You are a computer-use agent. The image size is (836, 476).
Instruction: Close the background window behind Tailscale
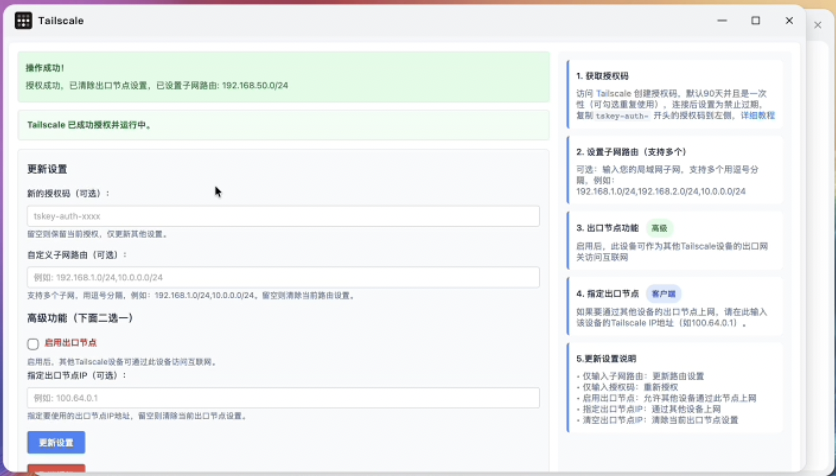[818, 25]
